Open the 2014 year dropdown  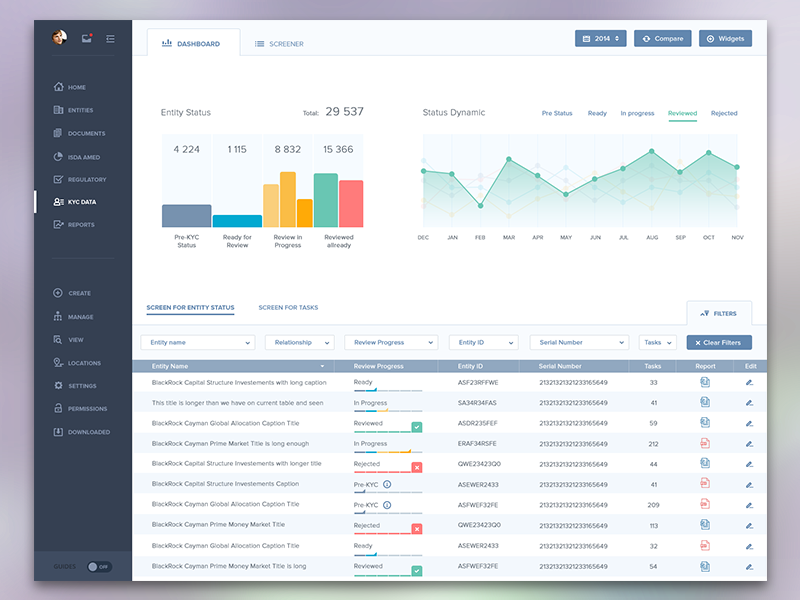tap(600, 37)
